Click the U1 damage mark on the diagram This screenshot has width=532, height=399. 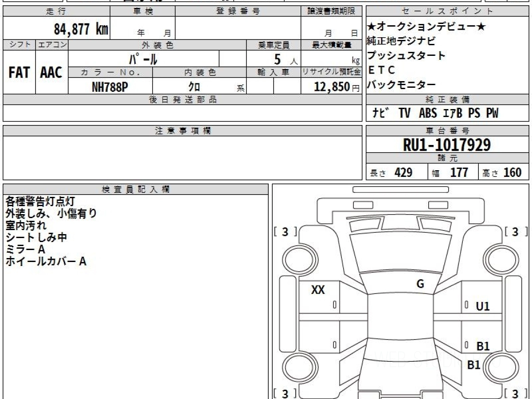(482, 306)
